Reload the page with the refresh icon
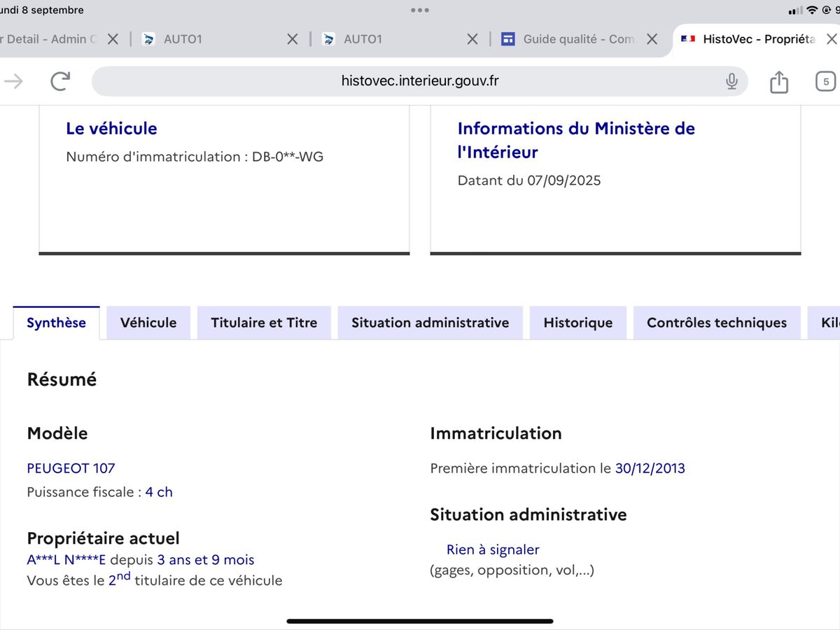Image resolution: width=840 pixels, height=630 pixels. (x=60, y=81)
